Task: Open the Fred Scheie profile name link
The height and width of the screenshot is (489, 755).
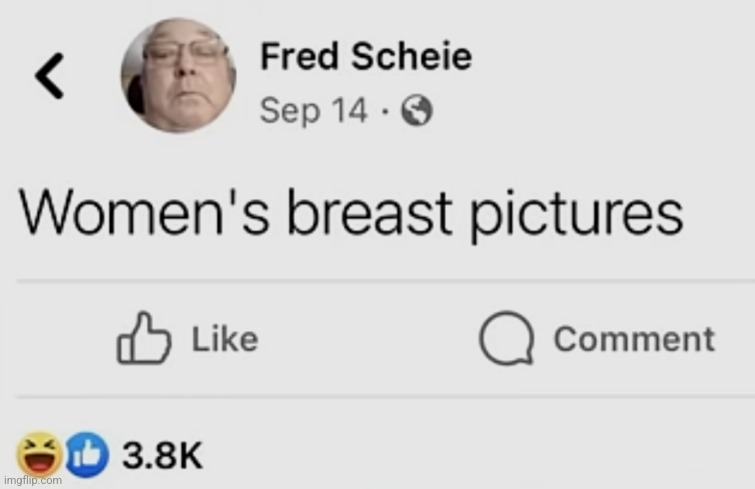Action: 366,56
